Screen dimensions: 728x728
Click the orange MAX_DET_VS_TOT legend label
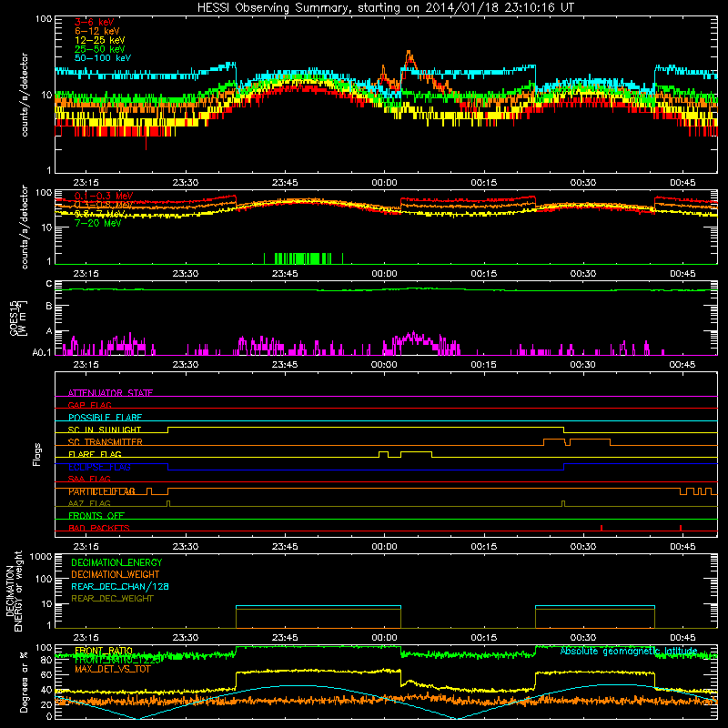click(x=112, y=669)
